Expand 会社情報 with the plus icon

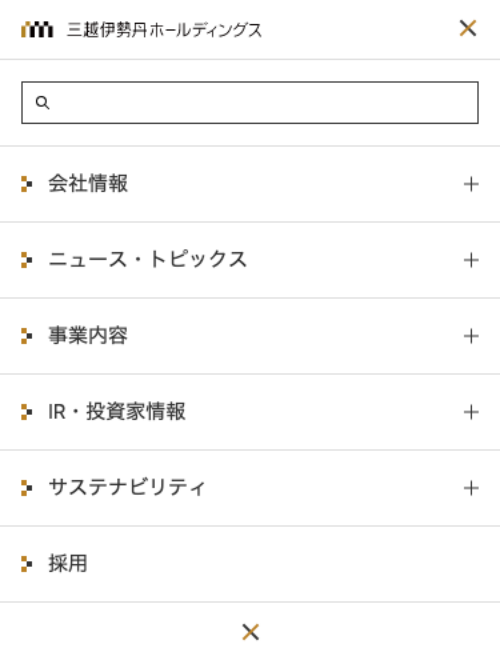click(x=471, y=184)
